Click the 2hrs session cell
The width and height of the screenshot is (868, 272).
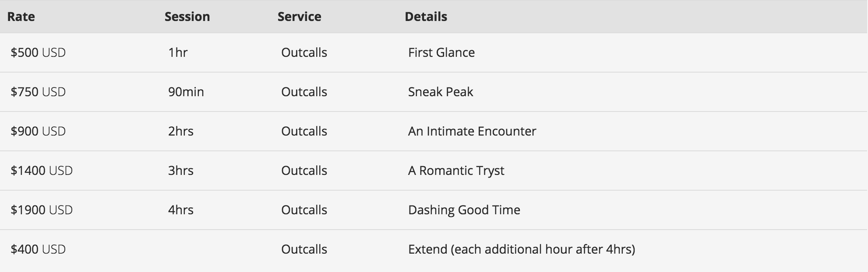(181, 131)
